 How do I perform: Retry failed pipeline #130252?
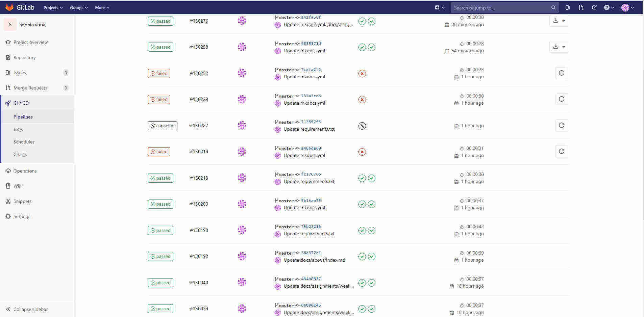(x=562, y=73)
